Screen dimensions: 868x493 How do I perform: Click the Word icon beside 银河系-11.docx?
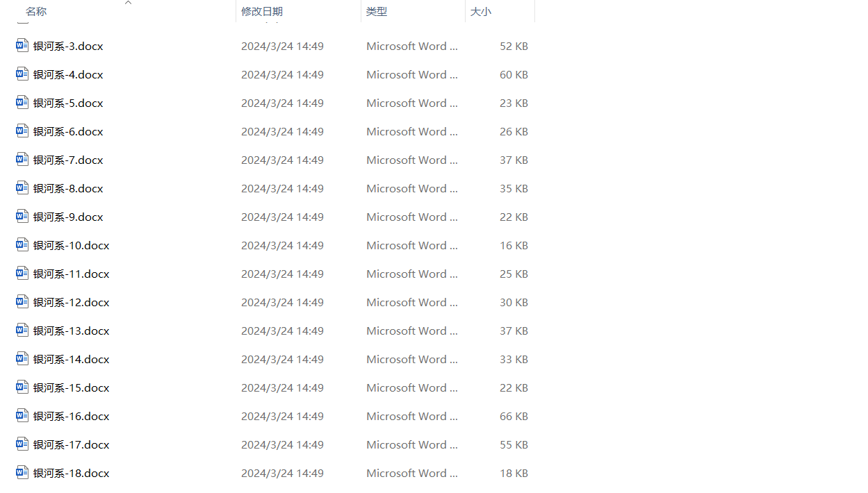point(21,273)
